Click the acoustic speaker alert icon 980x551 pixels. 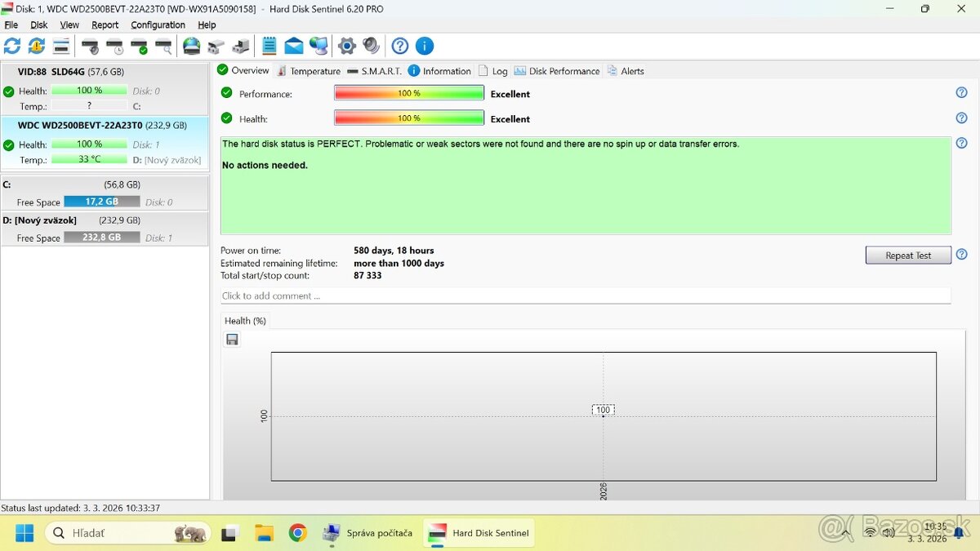pos(372,46)
